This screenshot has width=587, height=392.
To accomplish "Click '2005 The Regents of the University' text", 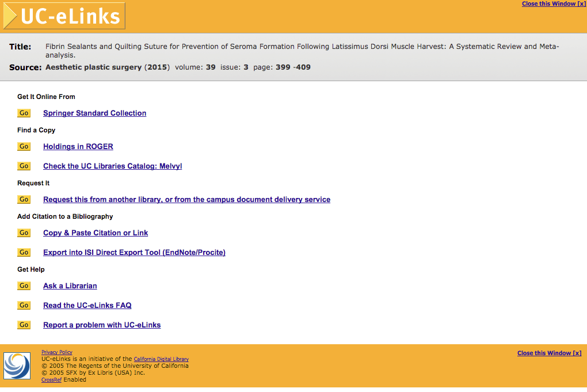I will click(115, 366).
